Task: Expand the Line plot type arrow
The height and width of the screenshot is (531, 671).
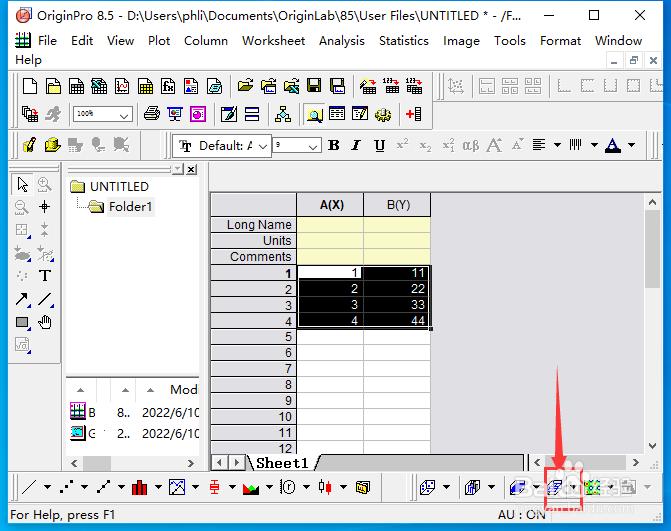Action: 47,487
